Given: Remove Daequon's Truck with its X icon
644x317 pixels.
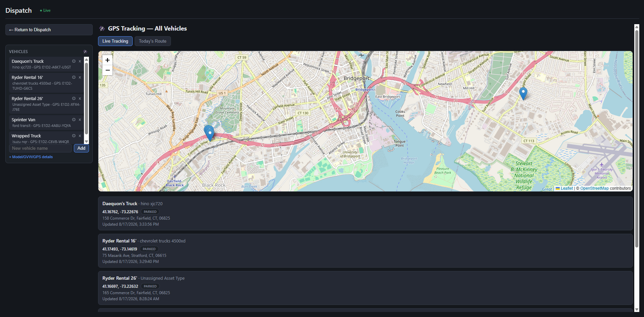Looking at the screenshot, I should (80, 61).
